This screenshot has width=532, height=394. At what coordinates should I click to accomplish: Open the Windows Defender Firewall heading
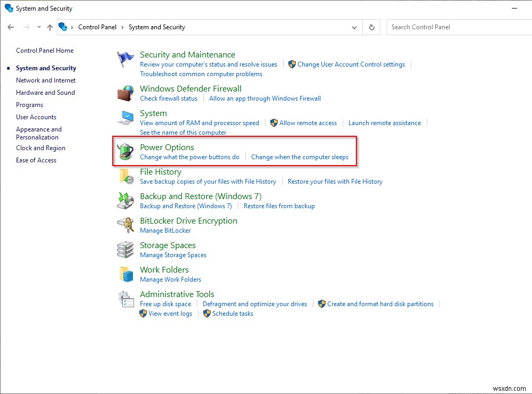point(190,88)
